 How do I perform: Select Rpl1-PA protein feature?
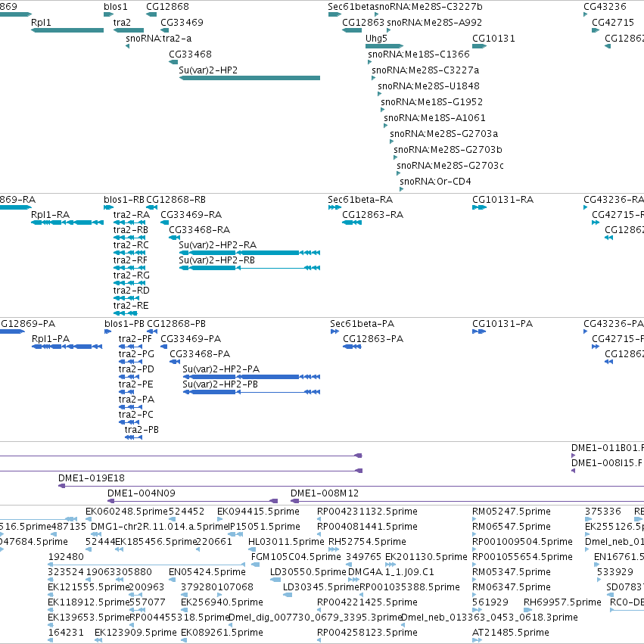click(67, 347)
